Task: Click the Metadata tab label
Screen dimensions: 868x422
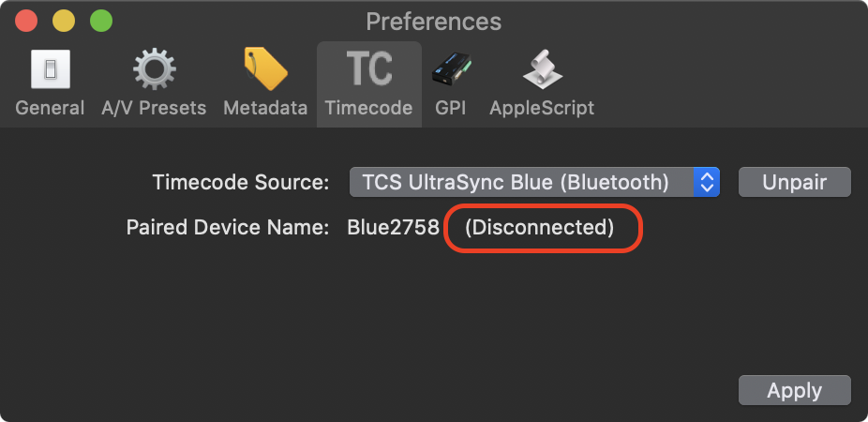Action: pyautogui.click(x=265, y=108)
